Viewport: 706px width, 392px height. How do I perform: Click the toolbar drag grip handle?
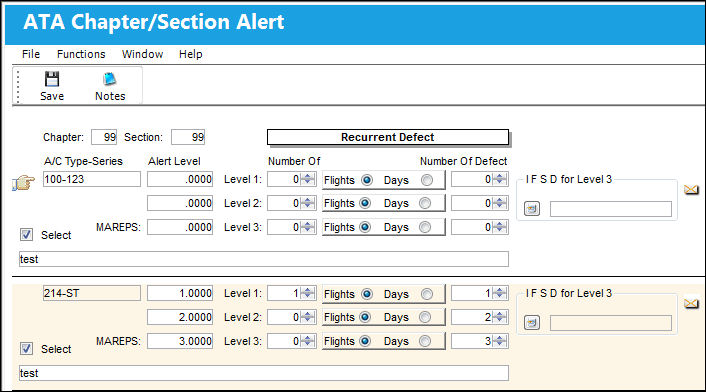click(18, 86)
